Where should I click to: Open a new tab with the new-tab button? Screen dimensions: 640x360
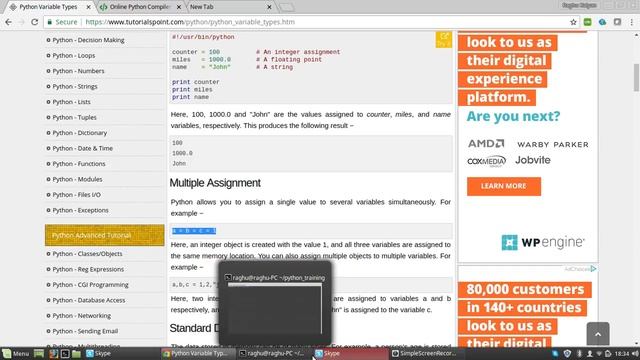click(287, 7)
